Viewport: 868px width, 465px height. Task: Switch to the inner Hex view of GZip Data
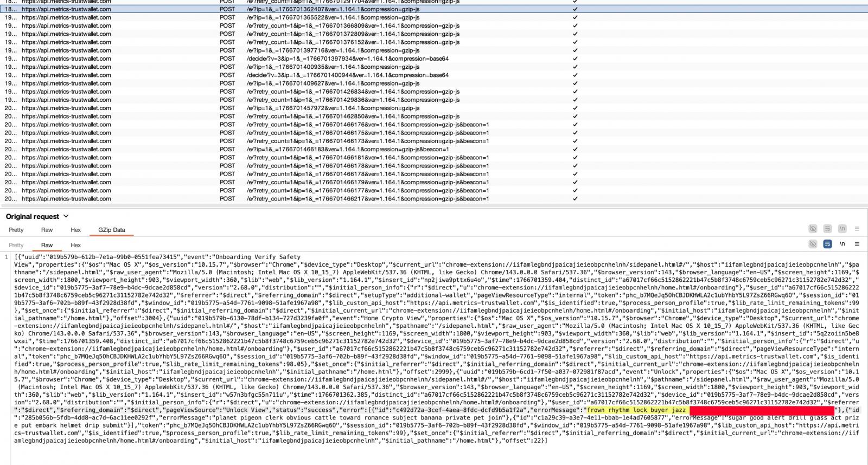pyautogui.click(x=75, y=245)
